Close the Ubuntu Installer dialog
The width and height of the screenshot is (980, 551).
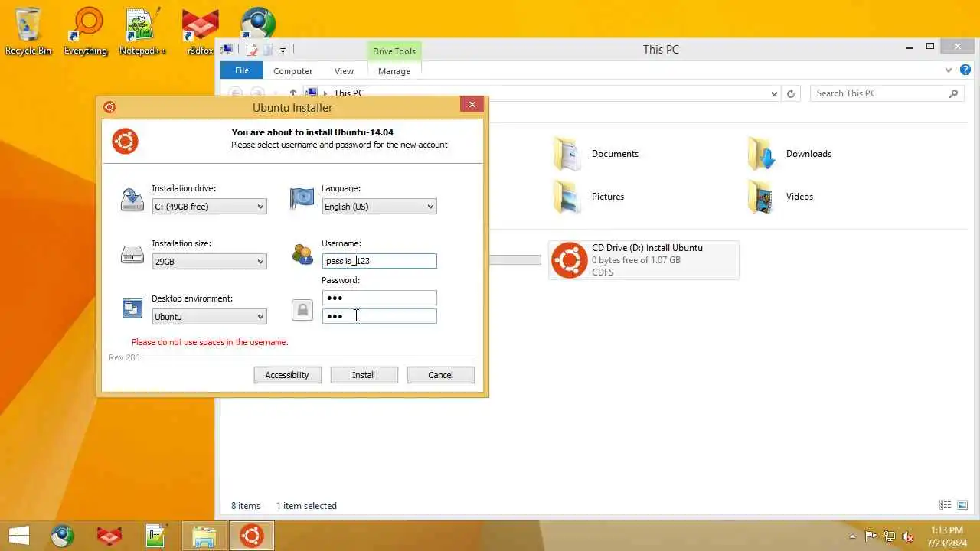coord(472,105)
